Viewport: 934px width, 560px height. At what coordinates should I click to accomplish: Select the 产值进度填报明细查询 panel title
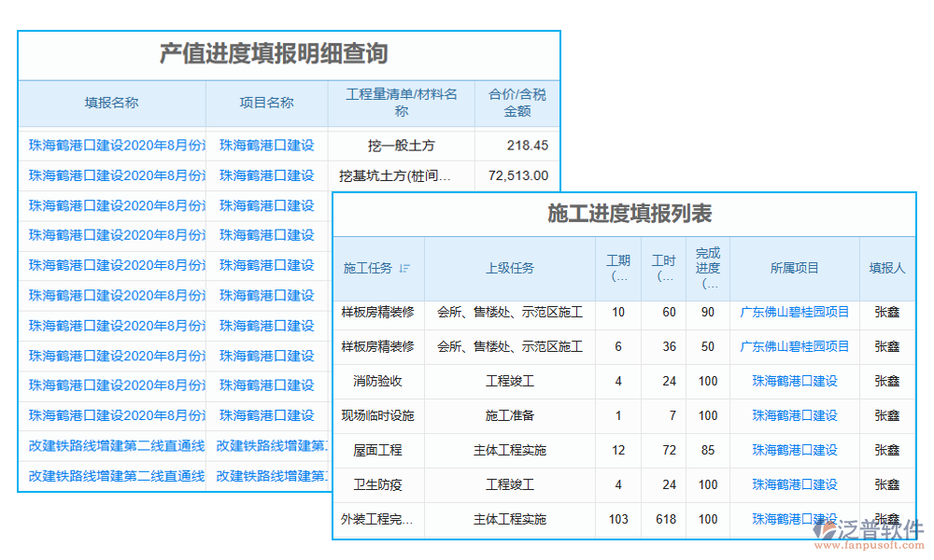tap(277, 53)
